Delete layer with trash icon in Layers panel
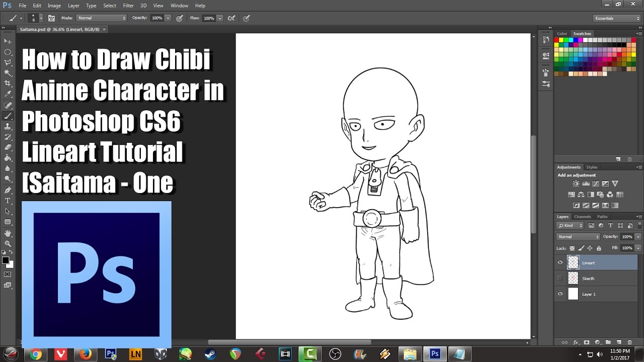644x362 pixels. pyautogui.click(x=629, y=342)
